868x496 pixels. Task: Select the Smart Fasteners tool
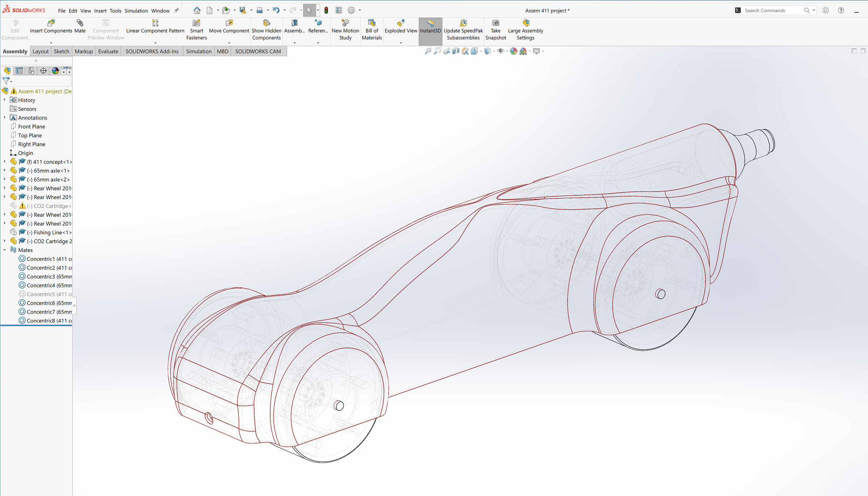(x=196, y=30)
